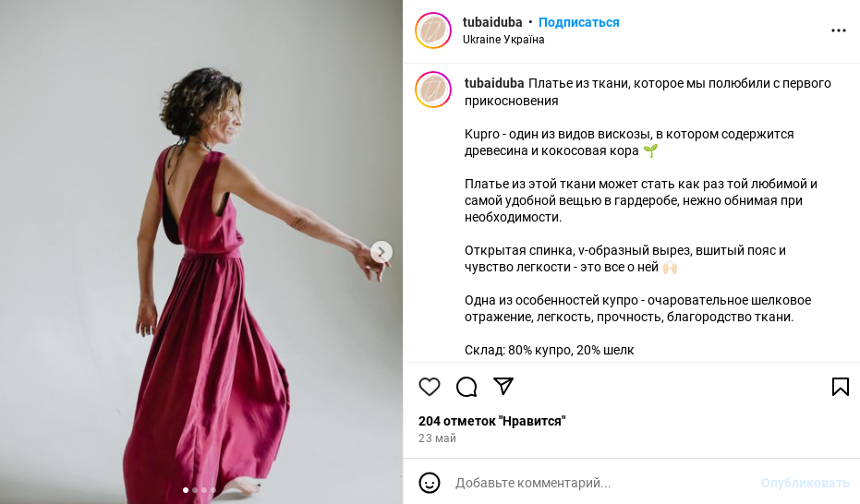Open comments via the speech bubble icon
The height and width of the screenshot is (504, 860).
(466, 387)
